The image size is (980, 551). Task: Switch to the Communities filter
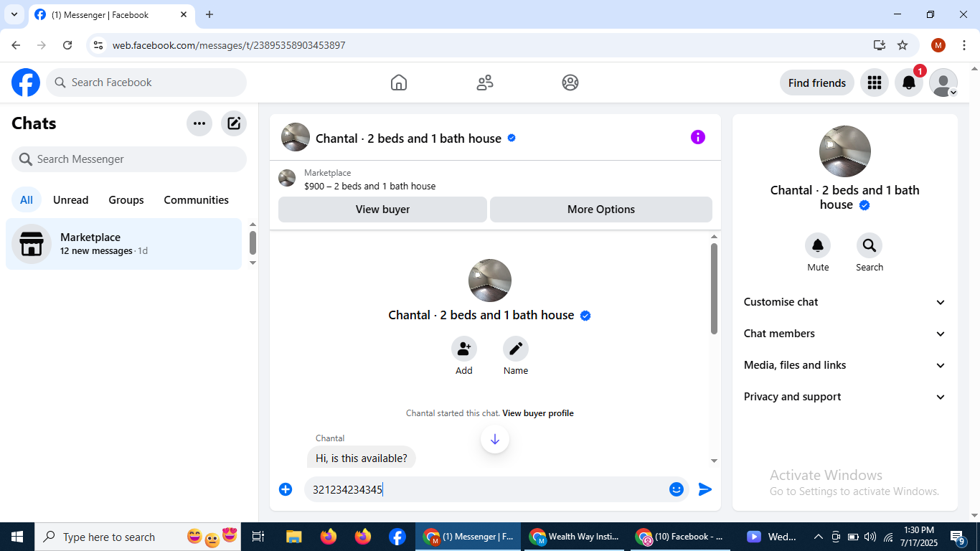[197, 200]
